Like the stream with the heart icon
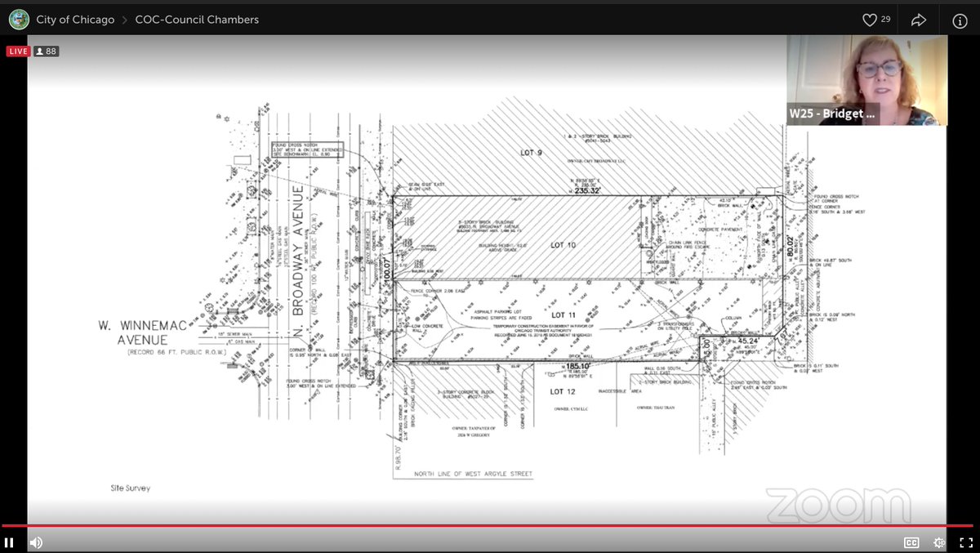This screenshot has height=553, width=980. click(x=870, y=20)
